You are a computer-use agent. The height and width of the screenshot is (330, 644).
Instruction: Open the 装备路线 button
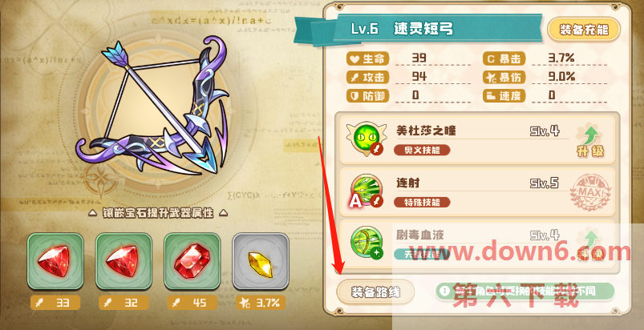click(375, 292)
